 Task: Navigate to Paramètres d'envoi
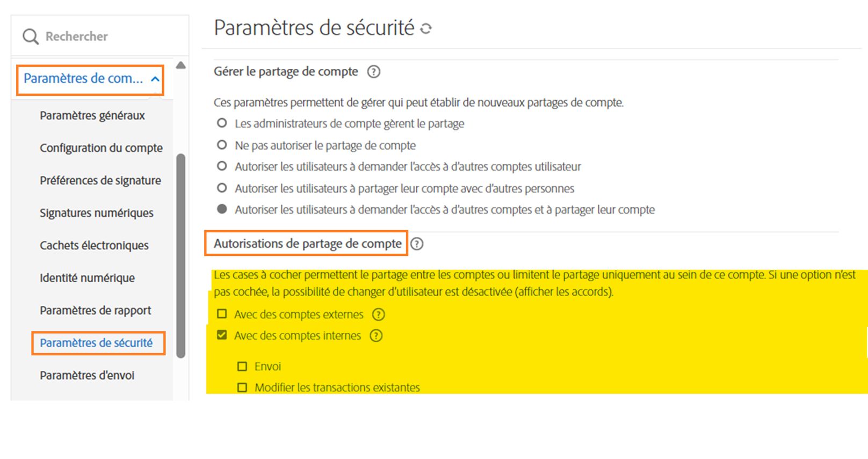pos(87,375)
